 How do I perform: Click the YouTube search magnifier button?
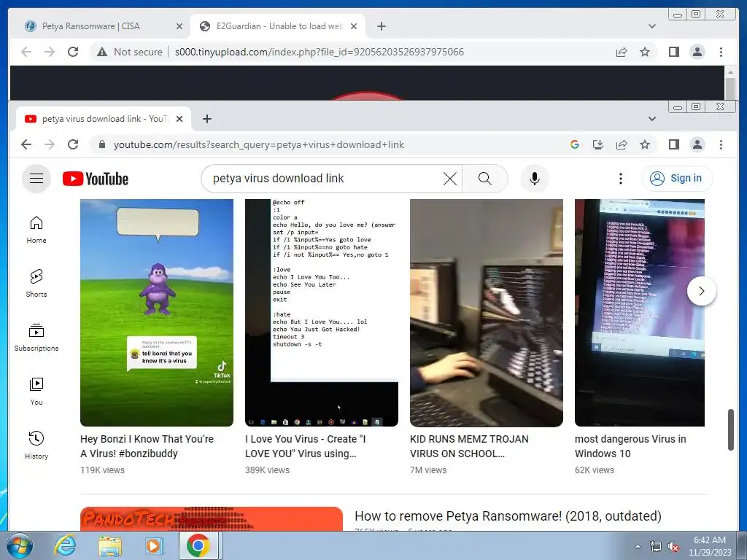484,179
